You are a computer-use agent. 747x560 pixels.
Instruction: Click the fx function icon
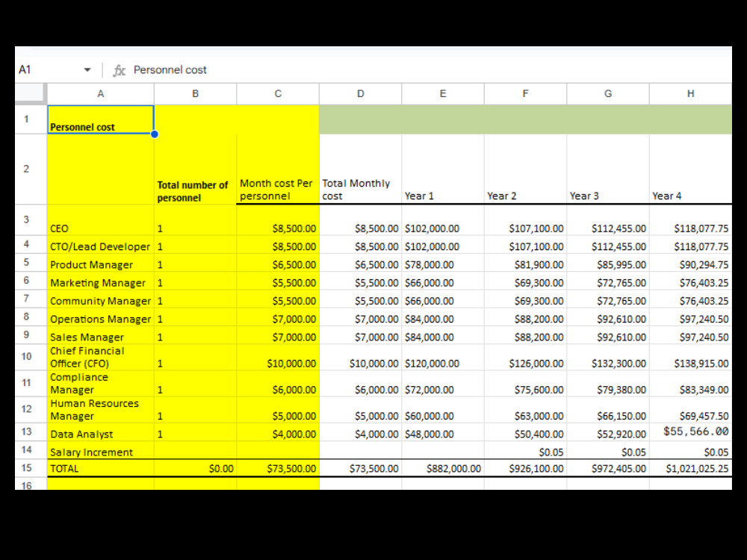pos(119,70)
